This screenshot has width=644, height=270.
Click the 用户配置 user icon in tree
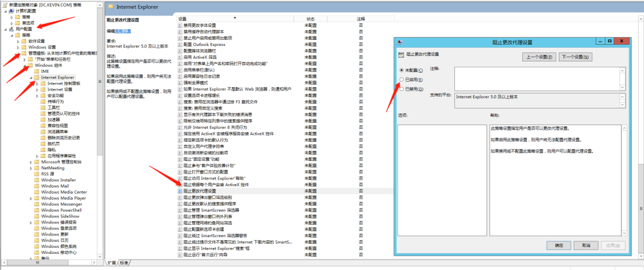coord(11,29)
